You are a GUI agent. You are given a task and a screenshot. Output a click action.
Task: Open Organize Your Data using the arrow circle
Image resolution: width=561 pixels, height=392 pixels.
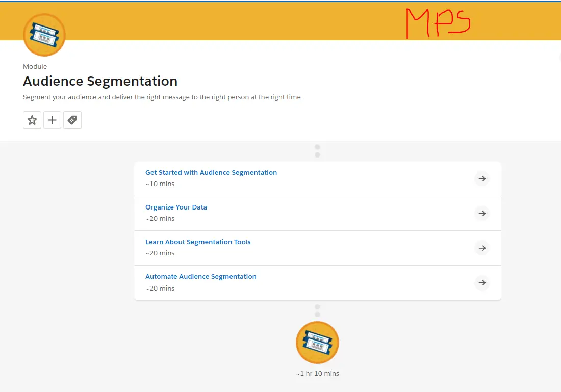(x=482, y=213)
